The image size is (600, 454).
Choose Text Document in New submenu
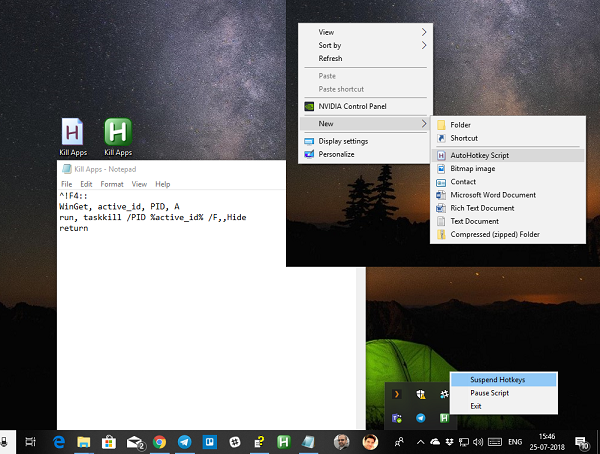coord(474,221)
